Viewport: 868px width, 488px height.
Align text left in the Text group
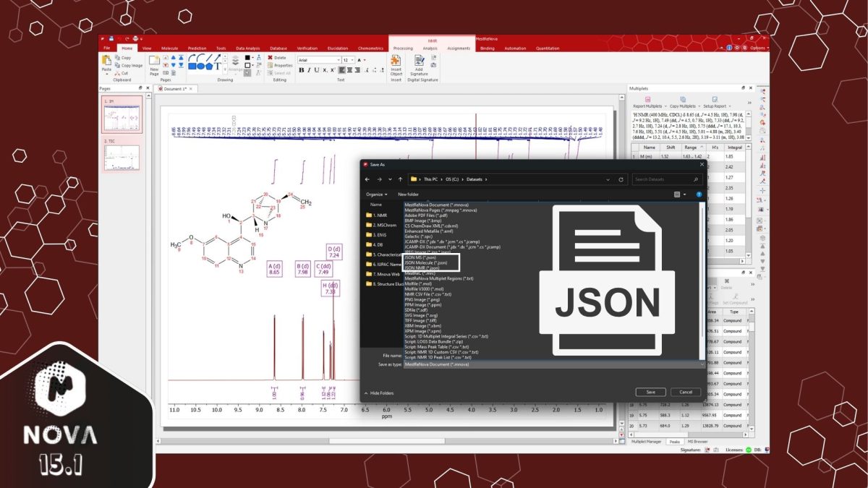(x=341, y=70)
